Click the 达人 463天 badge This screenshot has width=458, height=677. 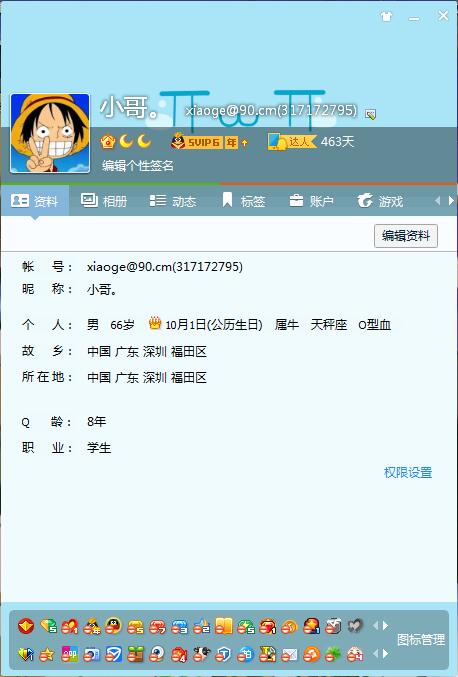[x=310, y=142]
